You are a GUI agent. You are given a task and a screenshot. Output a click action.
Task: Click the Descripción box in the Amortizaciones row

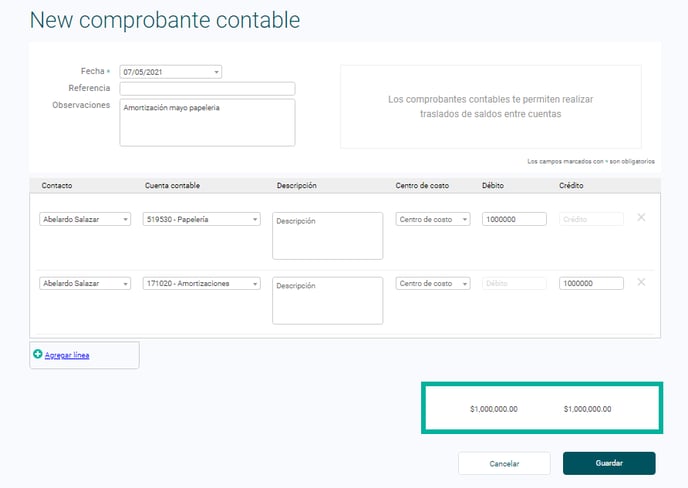click(x=327, y=301)
